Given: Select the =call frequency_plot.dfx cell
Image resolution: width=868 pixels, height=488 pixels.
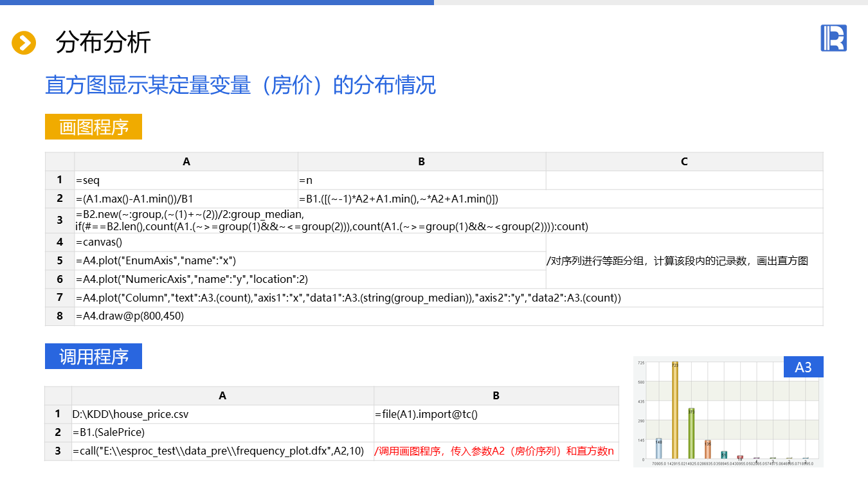Looking at the screenshot, I should coord(222,451).
